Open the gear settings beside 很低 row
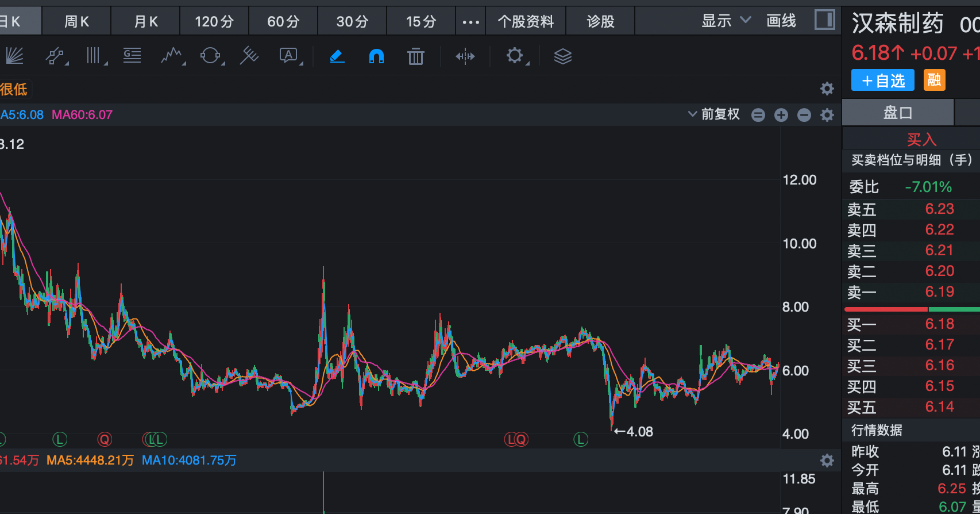Viewport: 980px width, 514px height. point(827,89)
